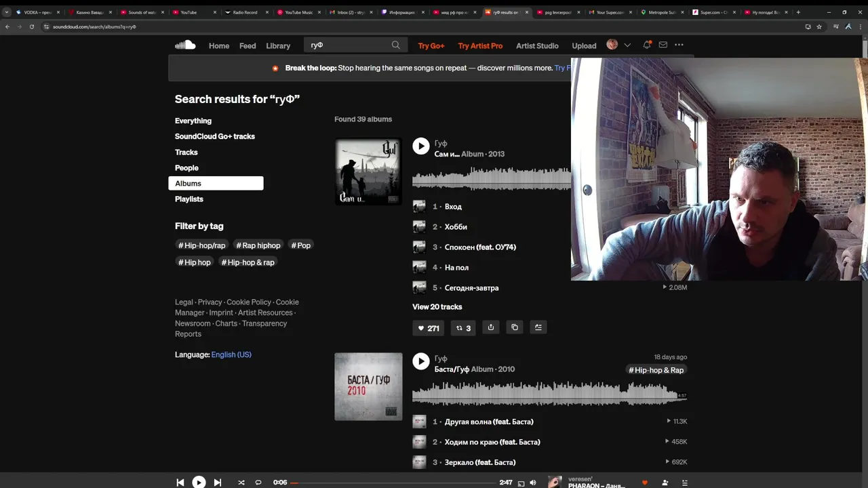Skip to previous track in player

pyautogui.click(x=180, y=483)
